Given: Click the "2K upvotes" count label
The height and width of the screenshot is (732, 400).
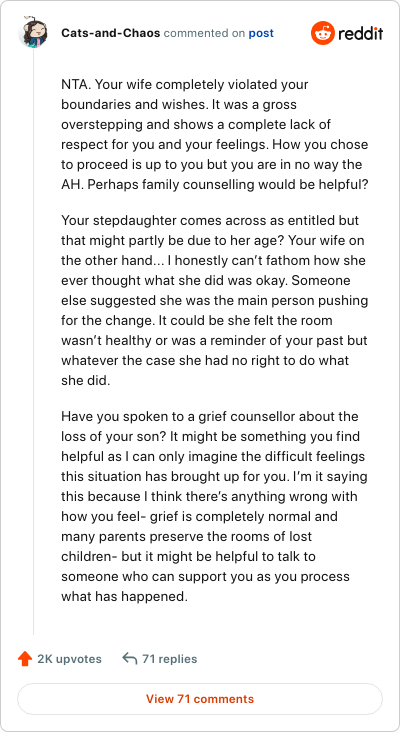Looking at the screenshot, I should (69, 659).
